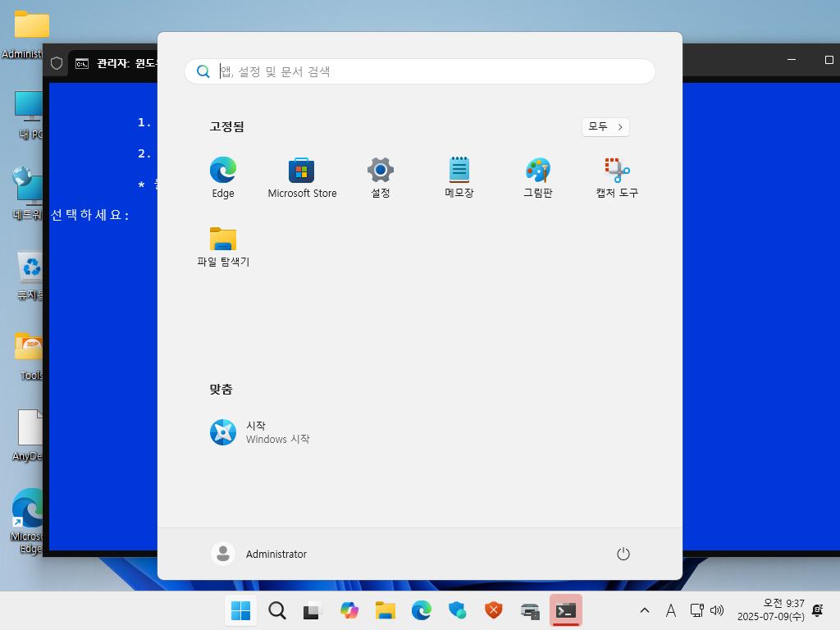Open notifications bell icon
Screen dimensions: 840x630
click(x=818, y=610)
